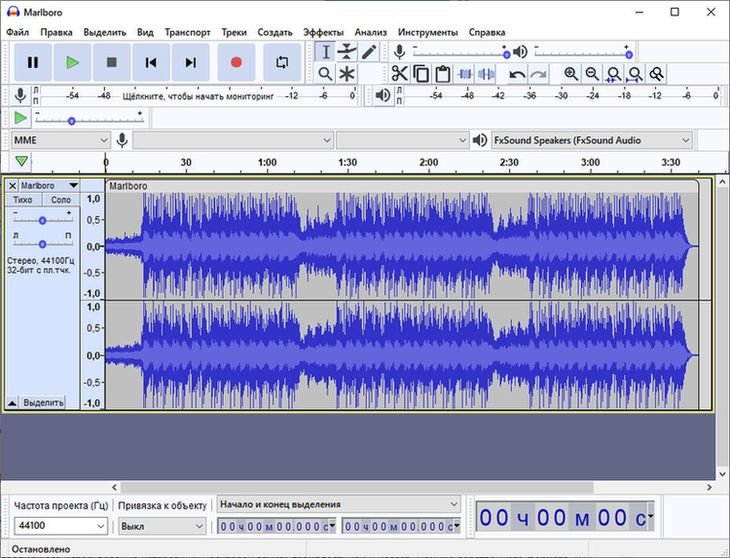The image size is (730, 558).
Task: Open the MME audio host dropdown
Action: (x=60, y=140)
